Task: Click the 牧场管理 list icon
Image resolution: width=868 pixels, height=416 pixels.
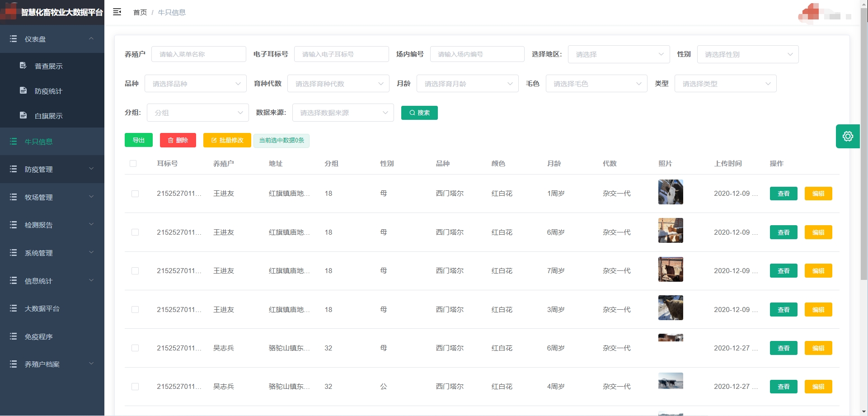Action: (x=14, y=197)
